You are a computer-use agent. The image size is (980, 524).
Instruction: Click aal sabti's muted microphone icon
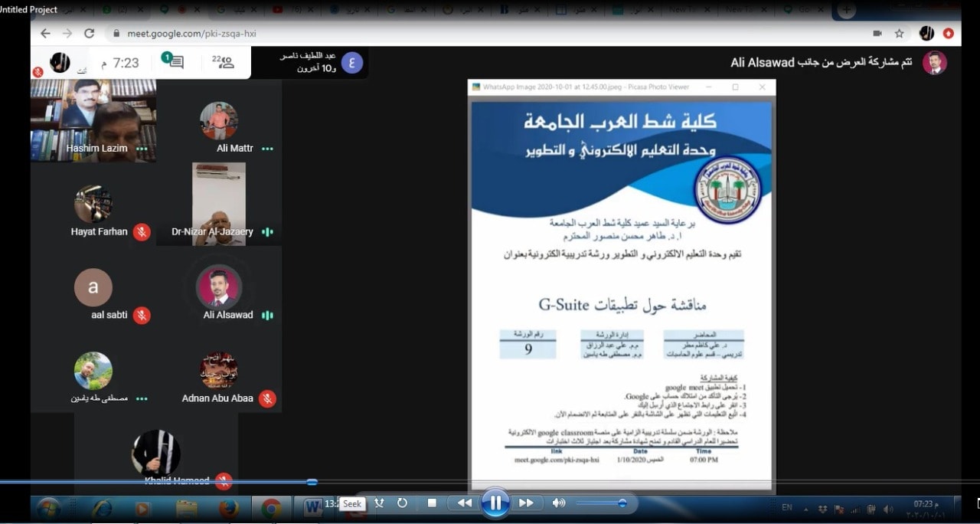point(142,315)
